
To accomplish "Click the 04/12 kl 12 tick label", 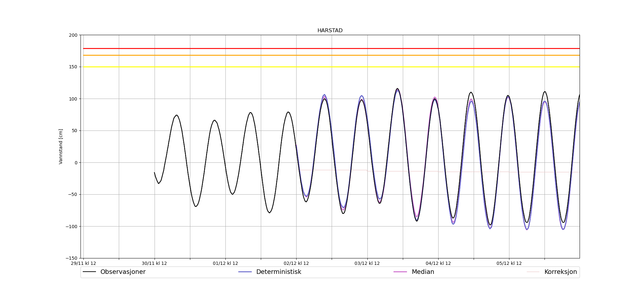I will point(438,264).
